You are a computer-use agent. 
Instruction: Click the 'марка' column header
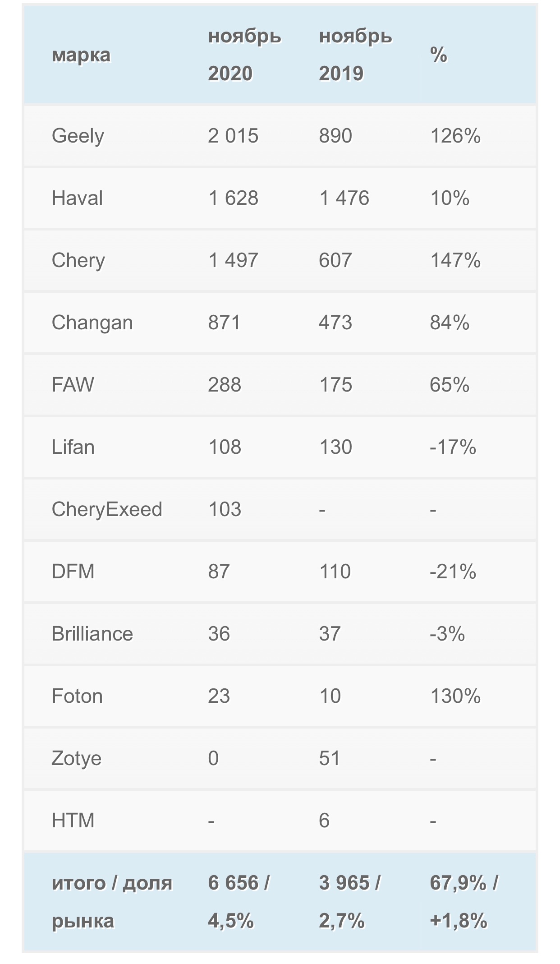click(81, 55)
